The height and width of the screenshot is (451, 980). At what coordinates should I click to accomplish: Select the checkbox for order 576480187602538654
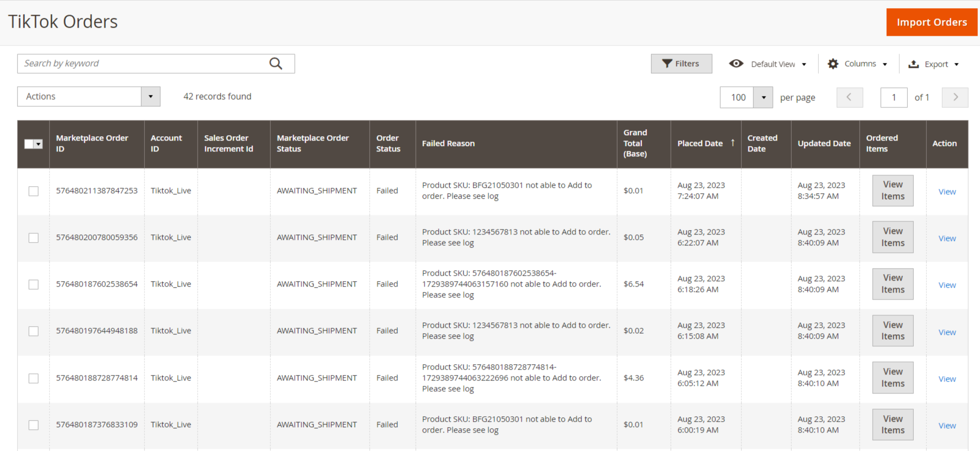point(34,284)
